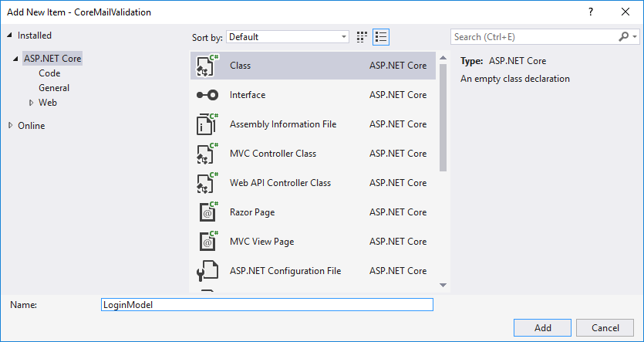Select the Class template icon

click(206, 66)
